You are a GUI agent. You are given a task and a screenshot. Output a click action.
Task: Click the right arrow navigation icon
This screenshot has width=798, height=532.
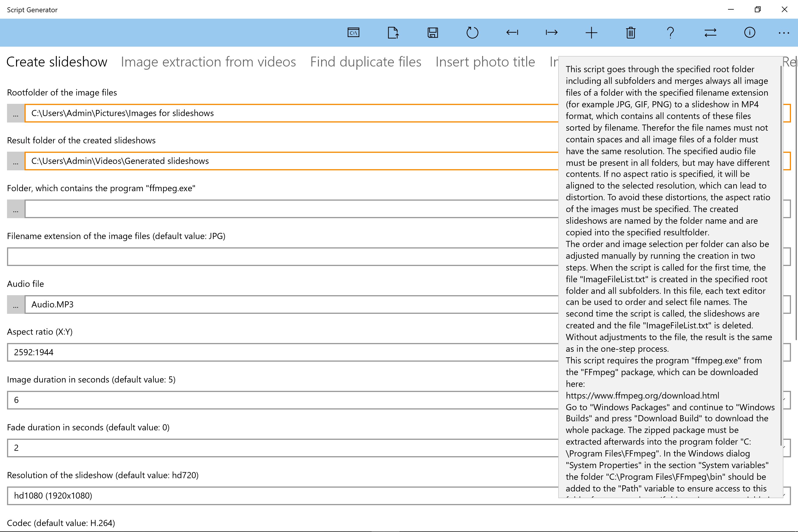(552, 33)
